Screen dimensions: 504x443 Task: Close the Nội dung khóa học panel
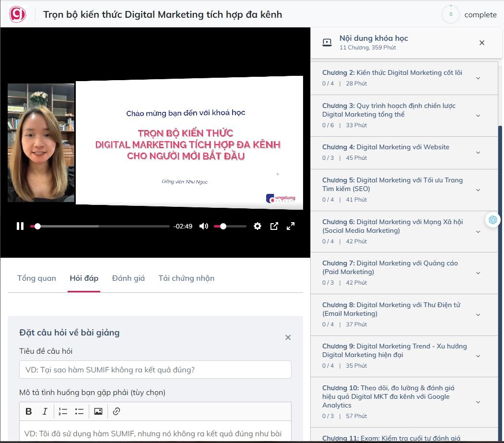pos(482,43)
